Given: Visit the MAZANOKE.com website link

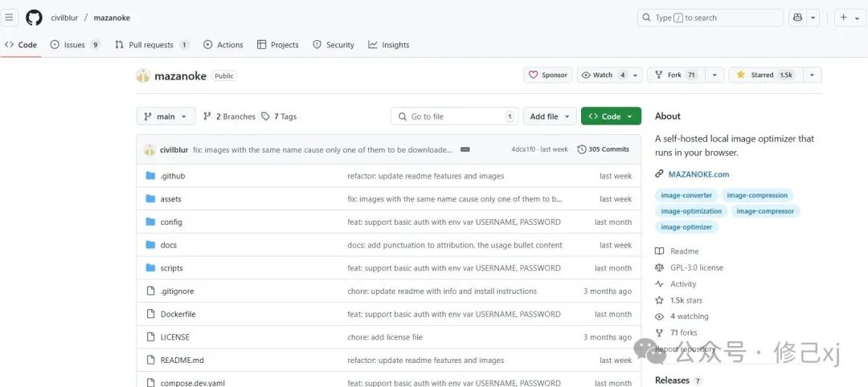Looking at the screenshot, I should (698, 174).
